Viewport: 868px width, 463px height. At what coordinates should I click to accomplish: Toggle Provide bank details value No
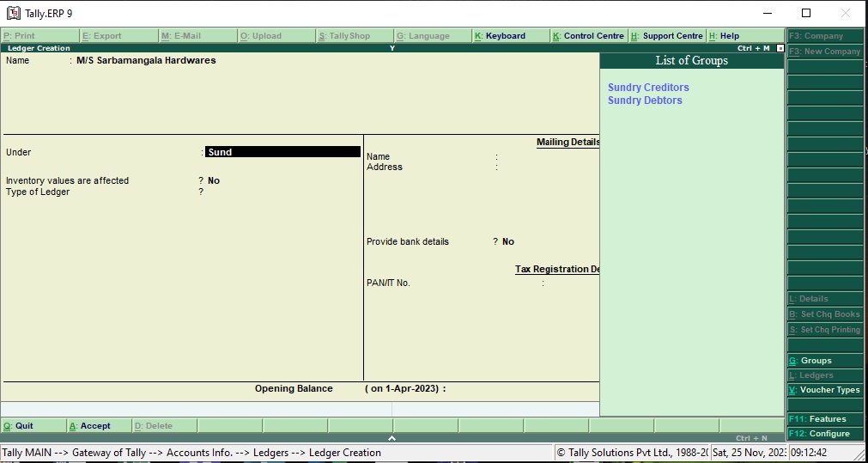click(x=508, y=241)
